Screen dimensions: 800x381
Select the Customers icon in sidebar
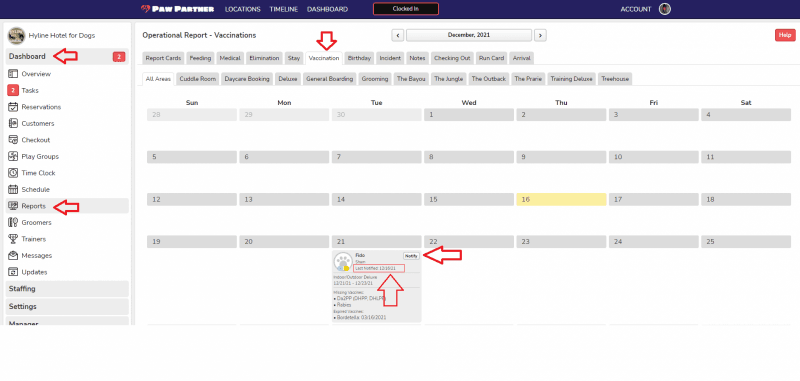pyautogui.click(x=13, y=123)
